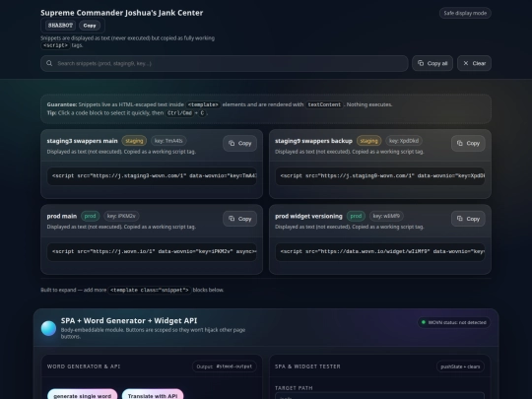Click the WOVN status: not detected indicator

coord(453,322)
